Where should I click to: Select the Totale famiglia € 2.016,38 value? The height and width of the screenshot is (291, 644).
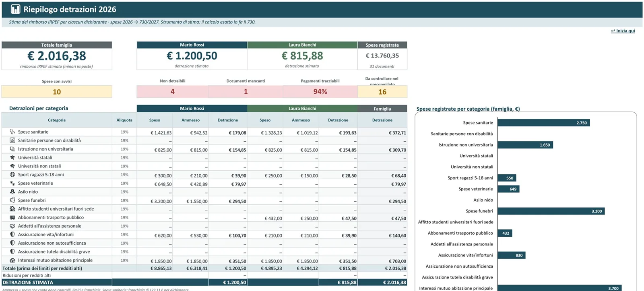pos(57,56)
